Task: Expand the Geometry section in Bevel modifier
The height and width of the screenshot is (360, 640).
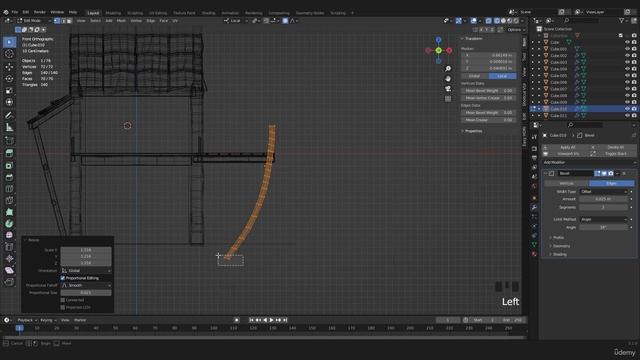Action: point(560,246)
